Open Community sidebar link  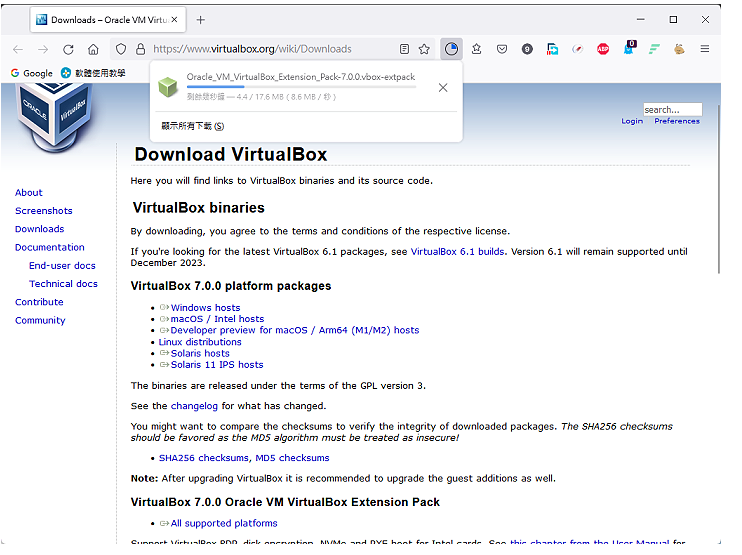pos(40,321)
